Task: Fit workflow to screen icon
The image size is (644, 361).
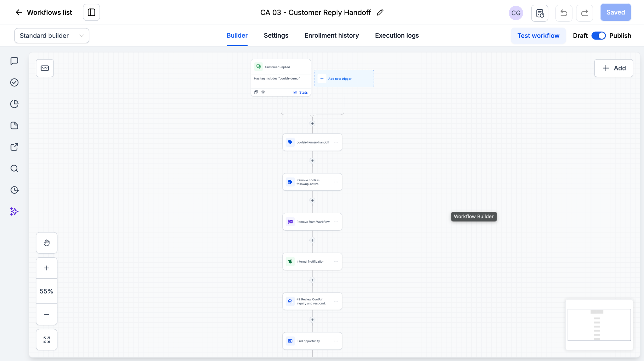Action: 47,340
